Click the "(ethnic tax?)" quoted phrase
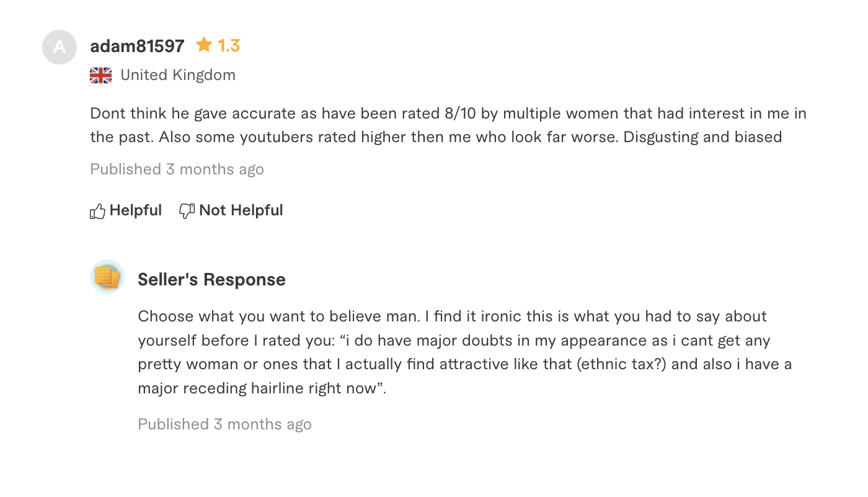Screen dimensions: 868x497 click(622, 364)
